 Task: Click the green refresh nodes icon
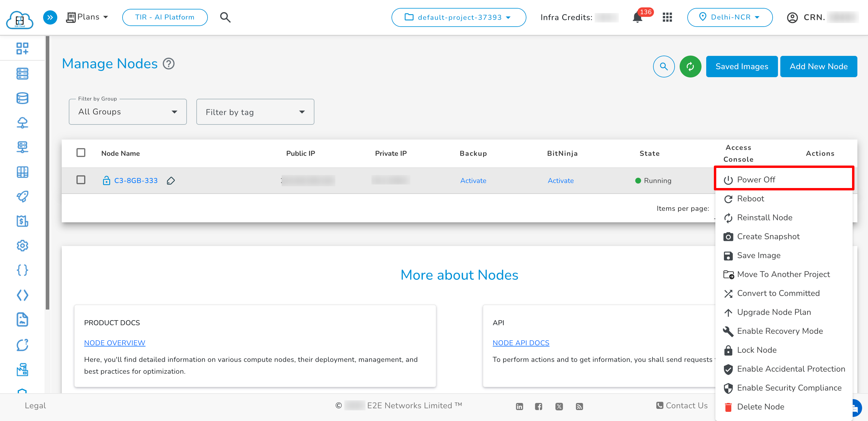coord(690,67)
